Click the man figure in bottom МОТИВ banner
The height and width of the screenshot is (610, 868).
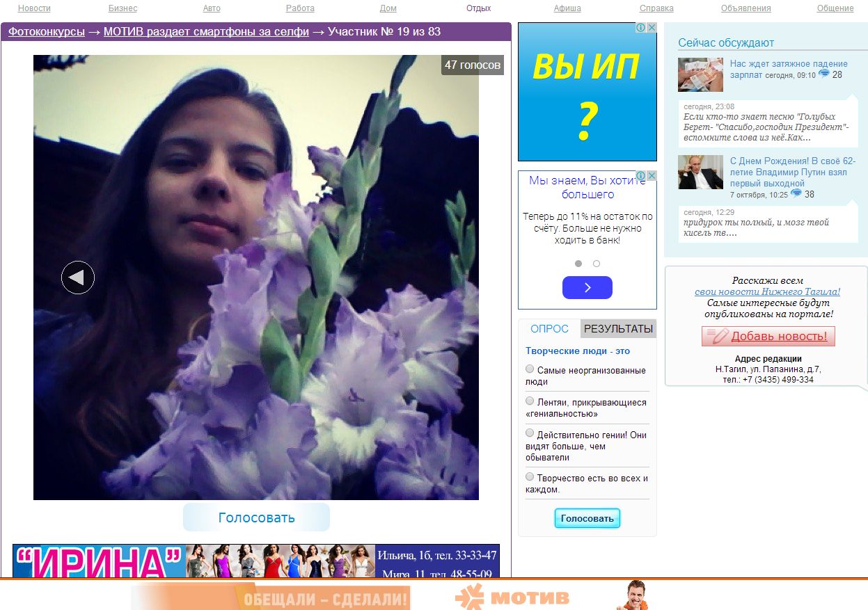coord(633,595)
